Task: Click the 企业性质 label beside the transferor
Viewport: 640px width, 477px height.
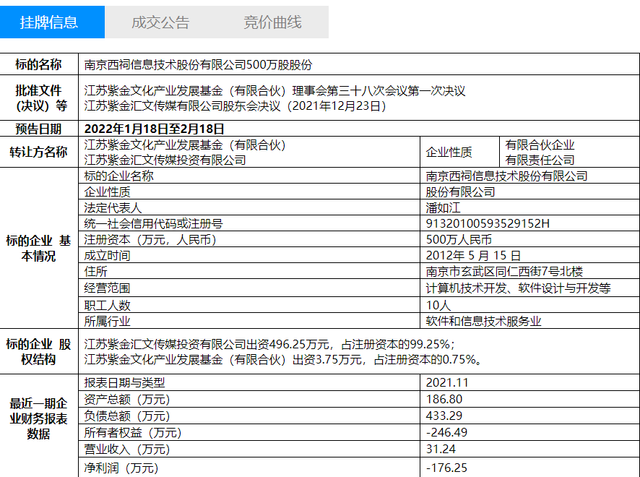Action: click(x=449, y=152)
